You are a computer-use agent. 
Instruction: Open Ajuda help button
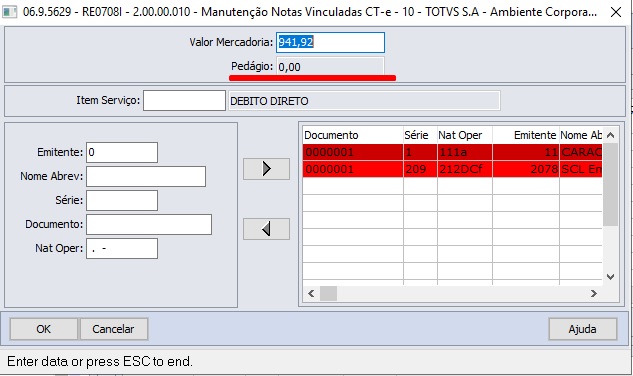pyautogui.click(x=583, y=329)
